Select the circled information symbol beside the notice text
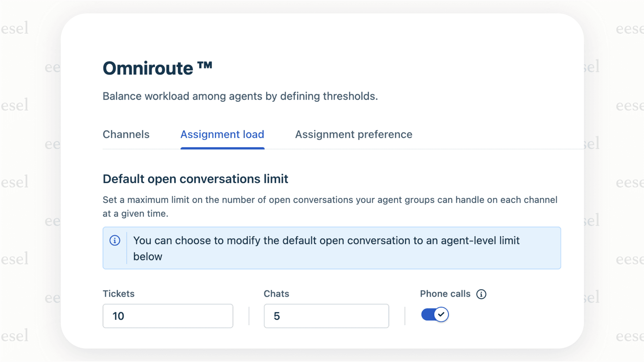This screenshot has width=644, height=362. (115, 241)
